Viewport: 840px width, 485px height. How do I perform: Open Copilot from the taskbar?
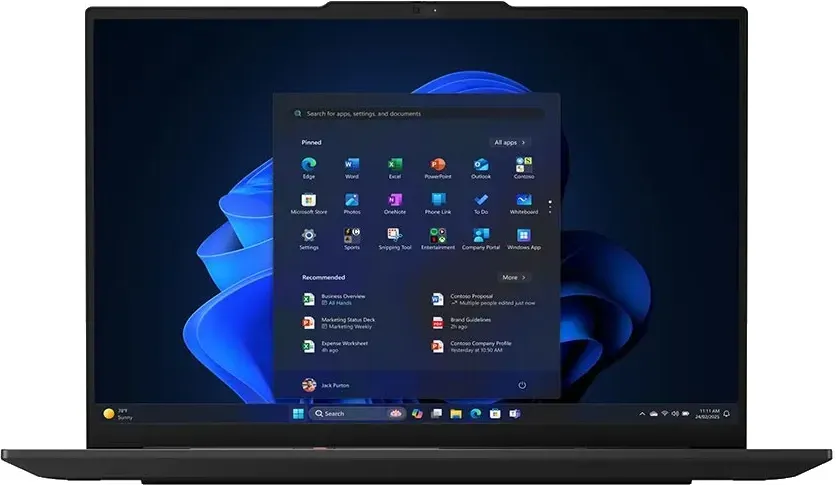click(x=417, y=413)
